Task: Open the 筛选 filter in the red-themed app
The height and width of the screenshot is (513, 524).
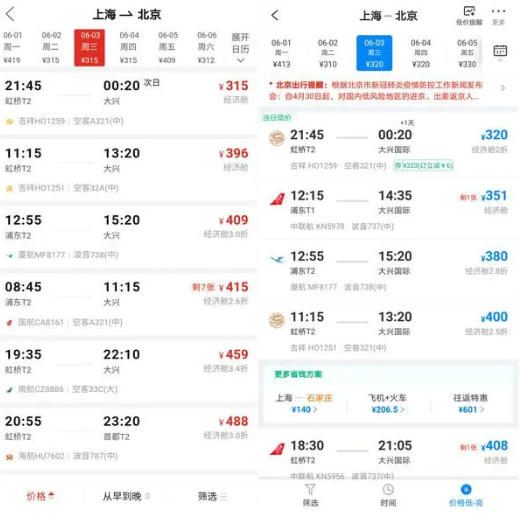Action: click(x=213, y=496)
